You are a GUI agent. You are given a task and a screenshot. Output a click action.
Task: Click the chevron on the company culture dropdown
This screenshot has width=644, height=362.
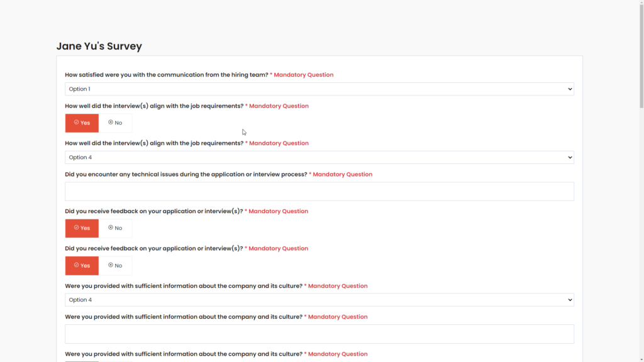570,300
